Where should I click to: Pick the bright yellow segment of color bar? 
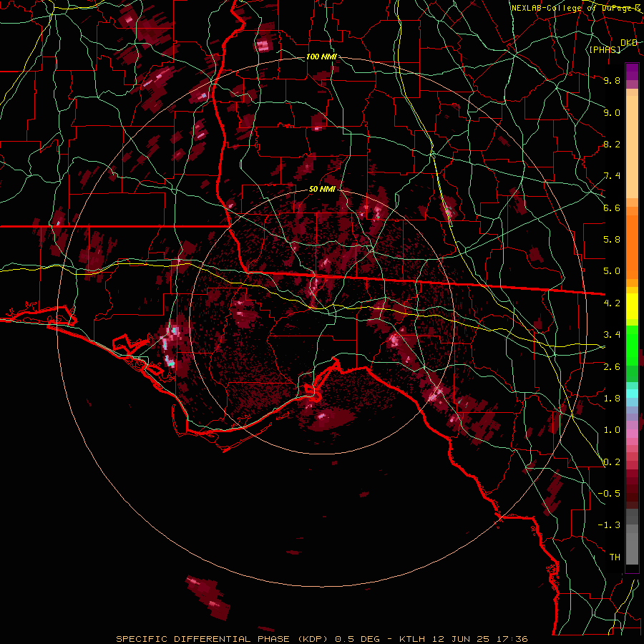pos(632,306)
